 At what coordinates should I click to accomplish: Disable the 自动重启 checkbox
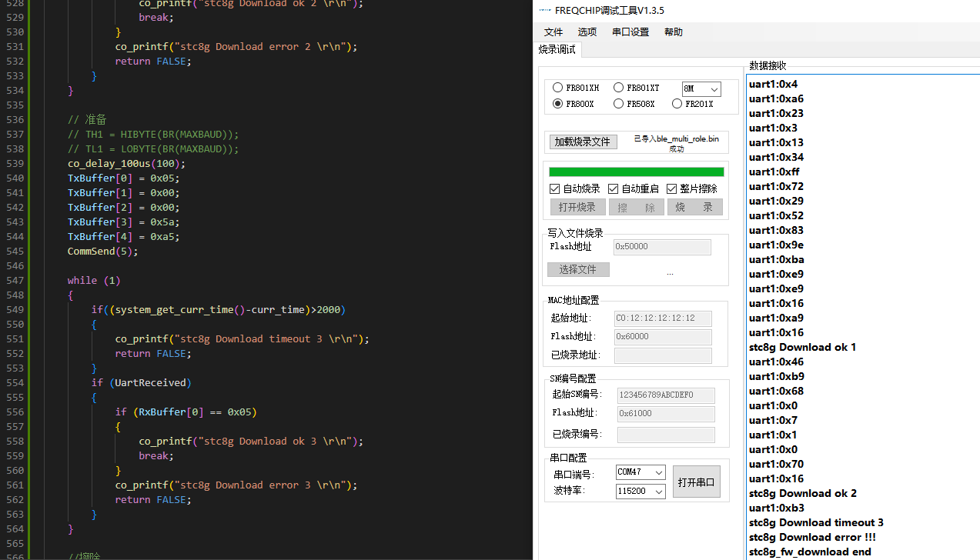pos(614,189)
